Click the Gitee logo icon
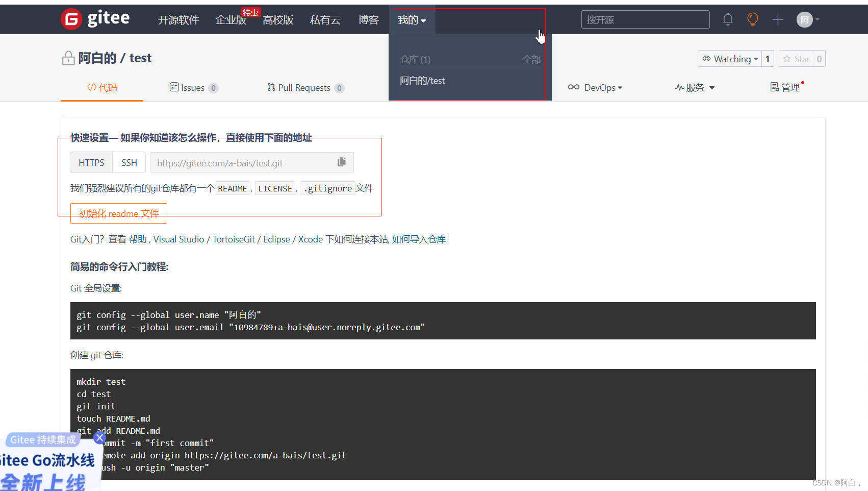868x491 pixels. [71, 19]
